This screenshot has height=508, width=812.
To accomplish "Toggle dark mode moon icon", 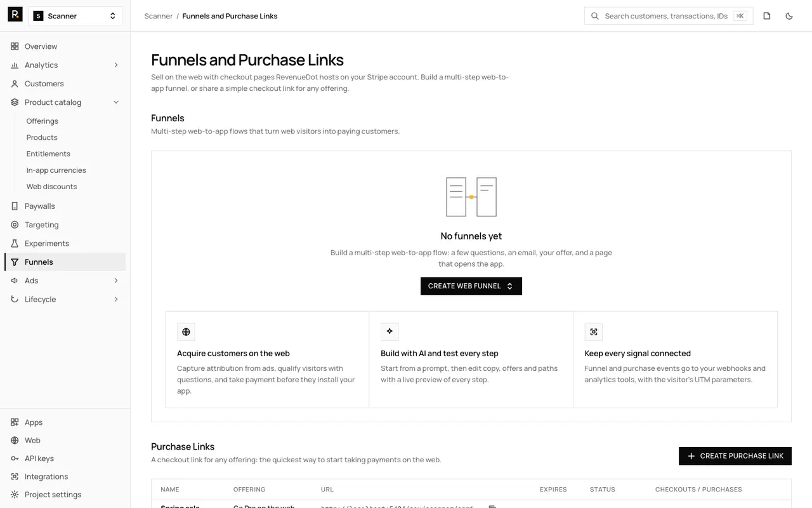I will [x=789, y=16].
